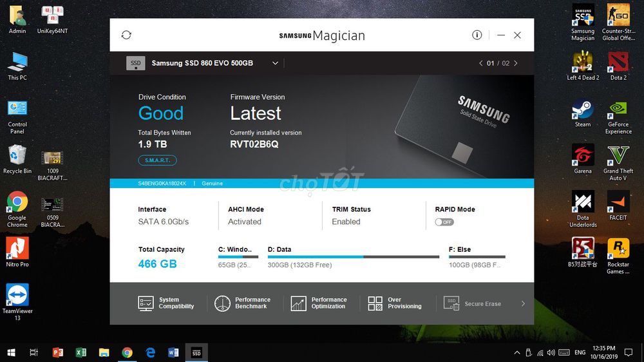Go to next drive with right chevron
This screenshot has width=644, height=362.
[516, 63]
